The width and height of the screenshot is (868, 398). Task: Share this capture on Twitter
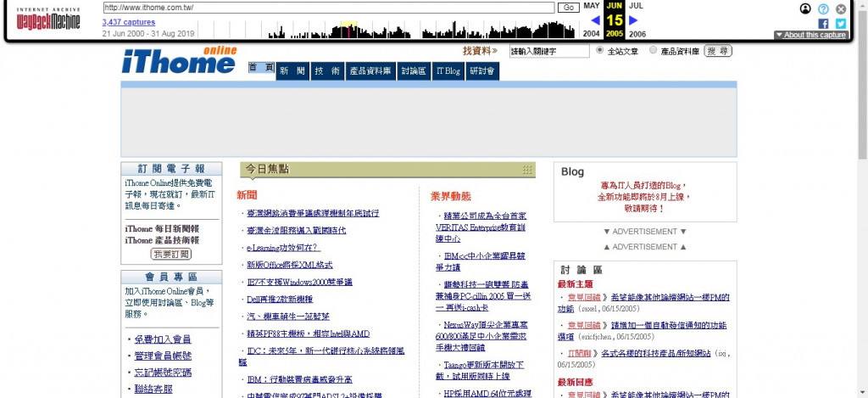click(x=841, y=23)
